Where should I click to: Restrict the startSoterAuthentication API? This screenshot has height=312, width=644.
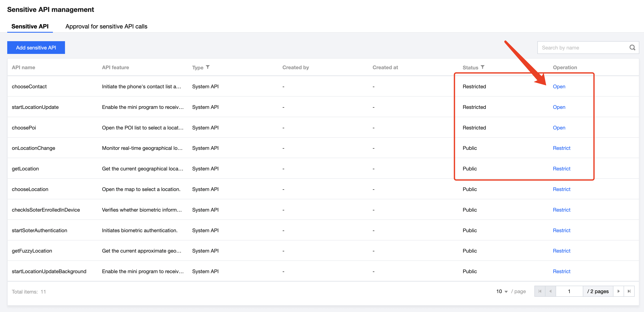tap(561, 230)
